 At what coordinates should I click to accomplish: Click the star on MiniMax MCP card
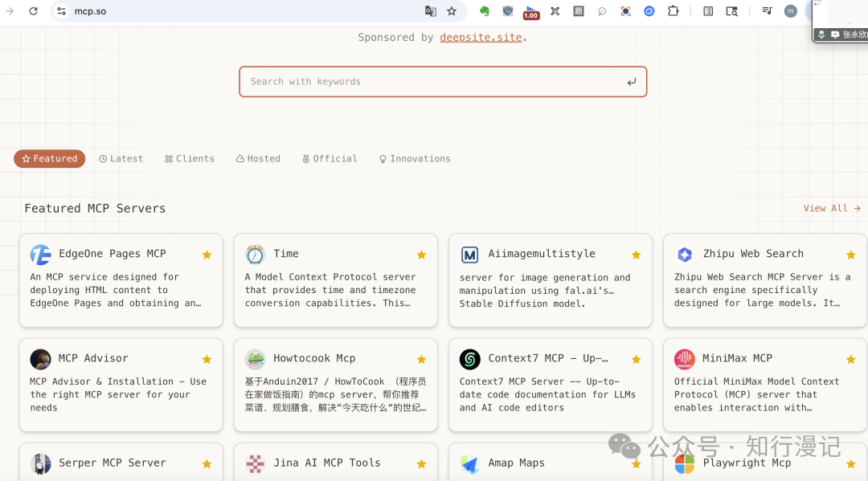point(851,360)
